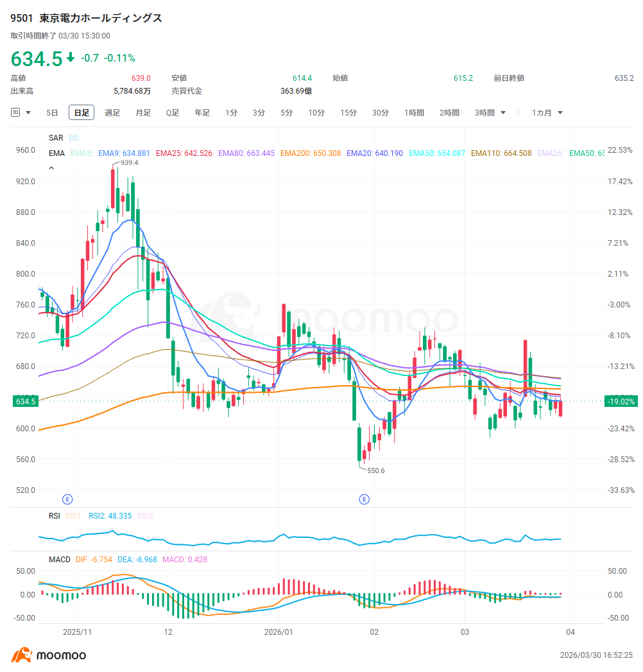Click the MACD indicator label

tap(60, 560)
